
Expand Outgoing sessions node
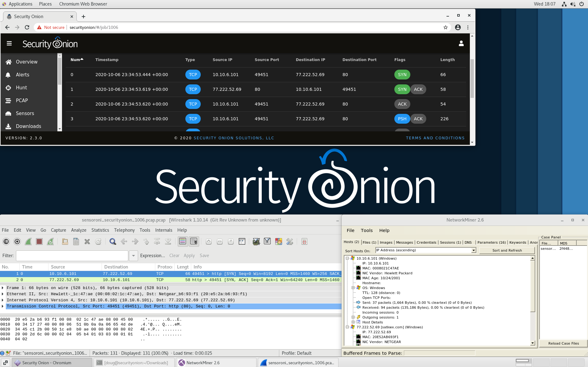(x=353, y=317)
